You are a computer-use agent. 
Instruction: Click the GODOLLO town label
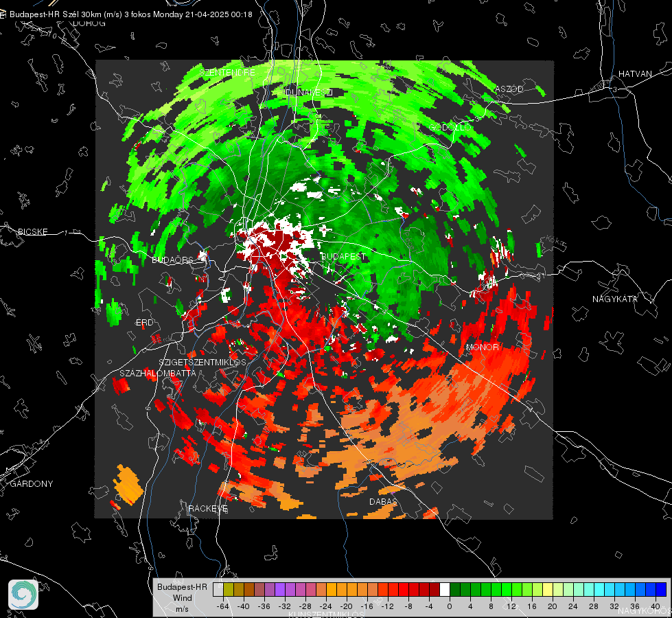[x=450, y=127]
